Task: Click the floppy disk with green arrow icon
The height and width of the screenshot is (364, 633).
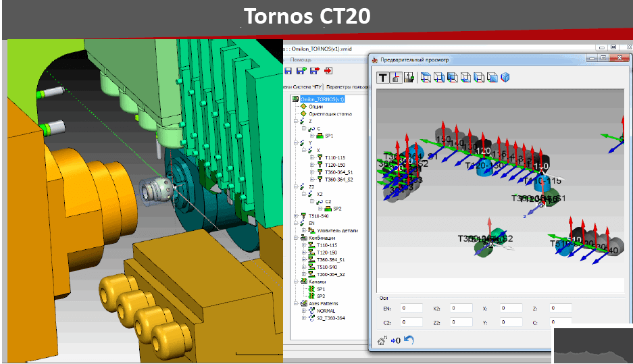Action: 302,70
